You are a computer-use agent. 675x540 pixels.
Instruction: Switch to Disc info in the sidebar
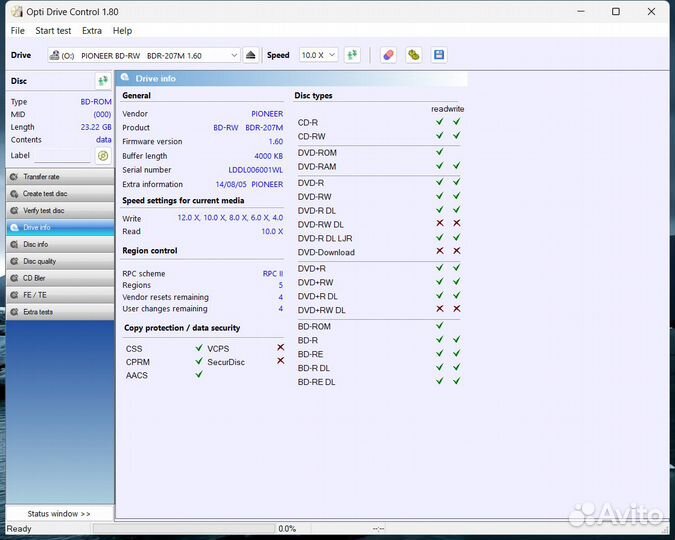[58, 244]
